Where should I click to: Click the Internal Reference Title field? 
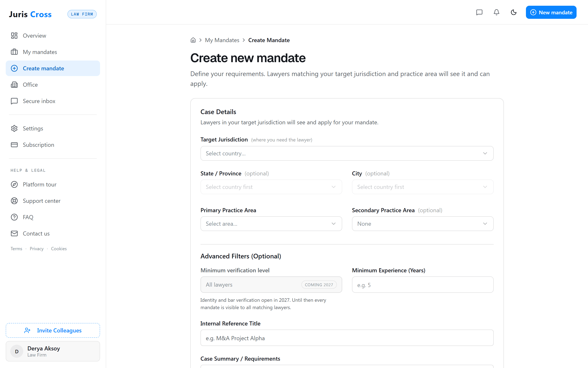[x=347, y=338]
